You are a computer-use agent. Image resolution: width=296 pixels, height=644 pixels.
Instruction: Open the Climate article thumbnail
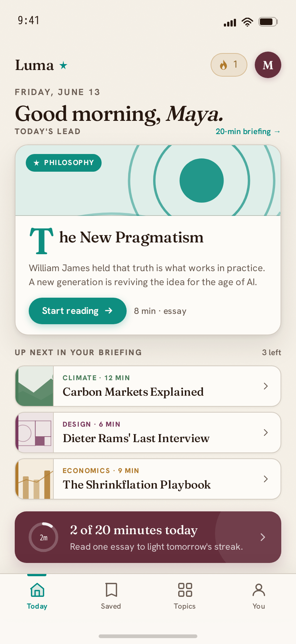click(x=35, y=386)
